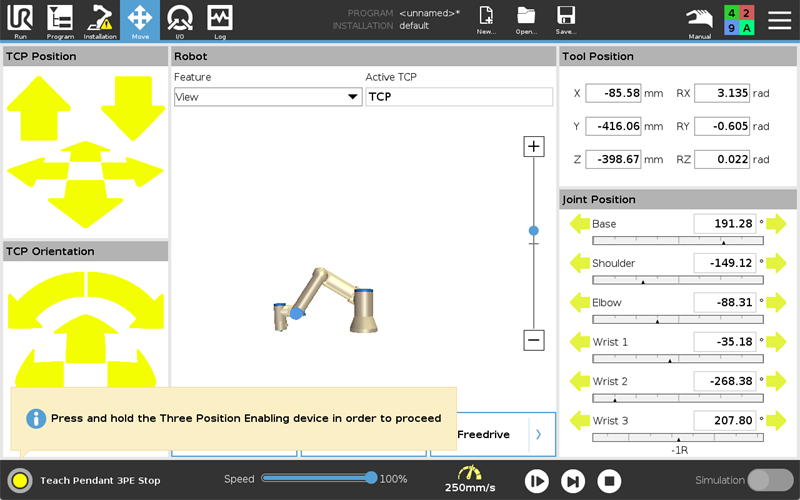Expand the Feature View dropdown

(267, 97)
